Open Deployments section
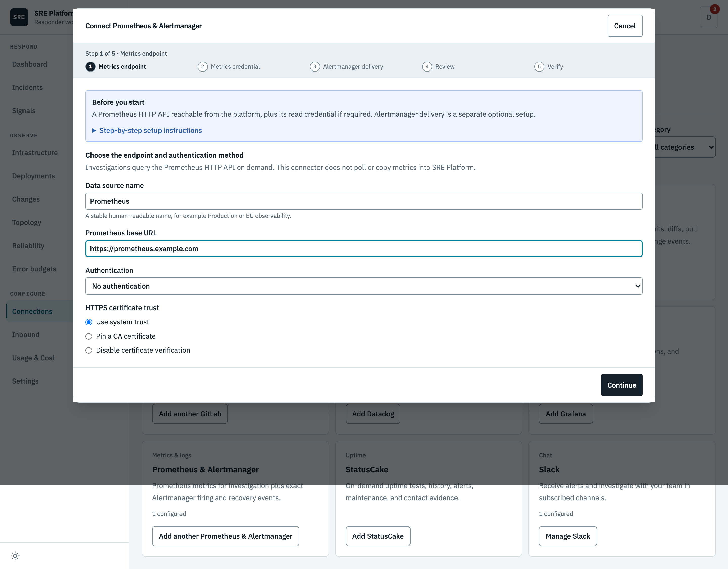This screenshot has width=728, height=569. point(33,176)
